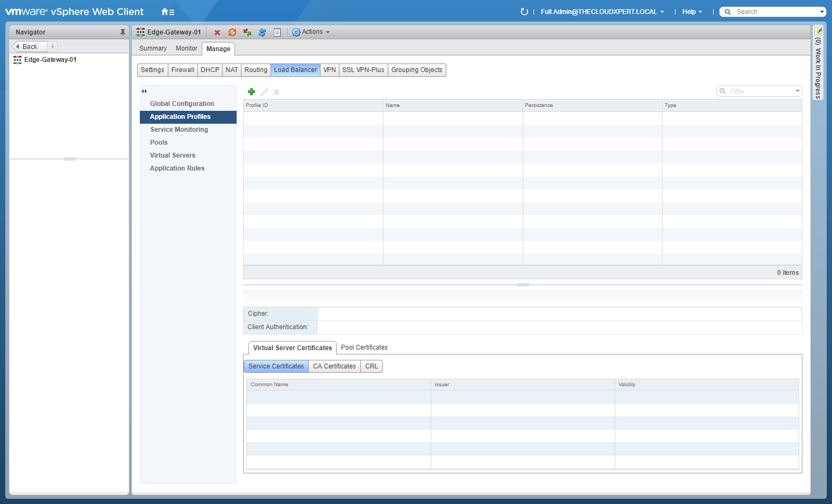Open the Help dropdown menu
The image size is (832, 504).
click(x=692, y=12)
